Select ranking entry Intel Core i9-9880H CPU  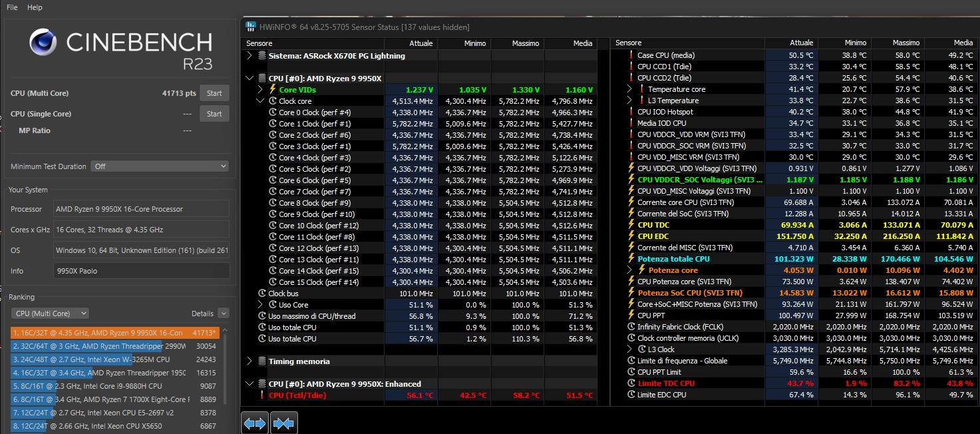114,386
